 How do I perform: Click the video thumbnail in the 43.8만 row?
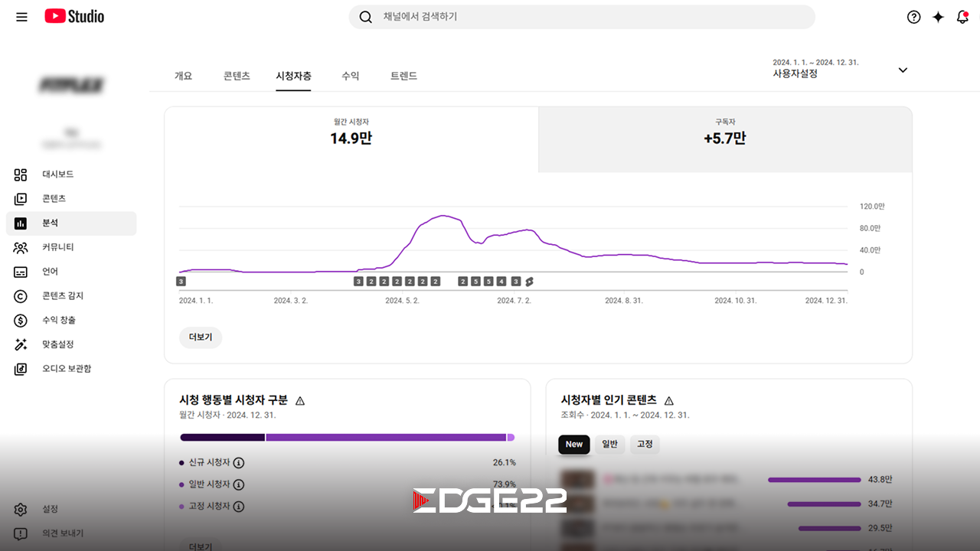coord(577,480)
